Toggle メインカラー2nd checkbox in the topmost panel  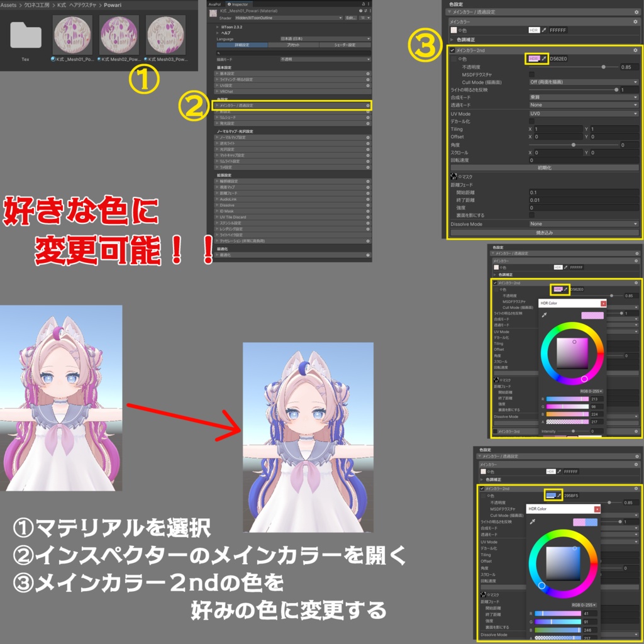point(452,50)
